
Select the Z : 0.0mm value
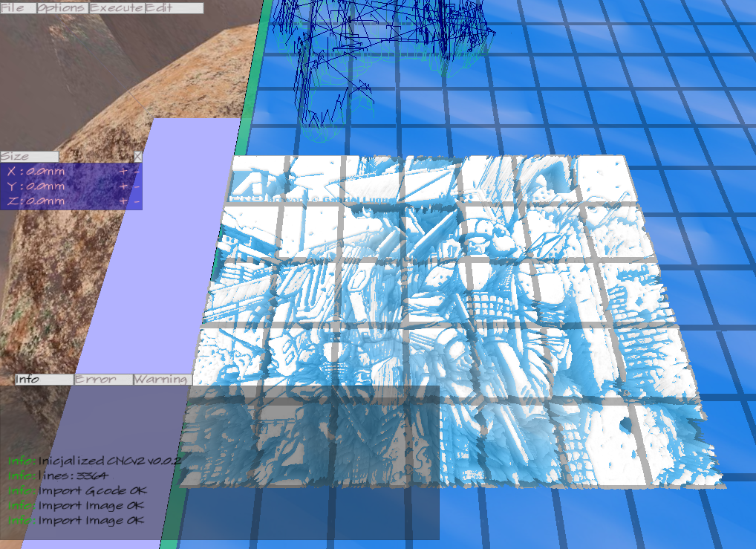36,201
